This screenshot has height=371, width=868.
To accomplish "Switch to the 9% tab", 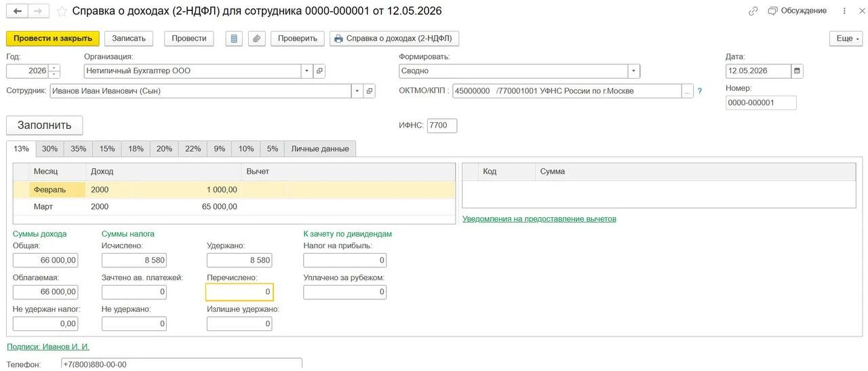I will tap(220, 149).
